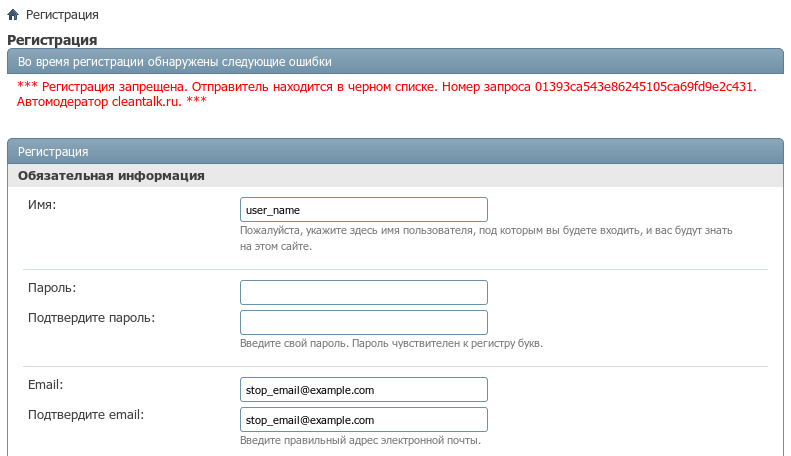Click the red error message about the blacklist
This screenshot has height=456, width=791.
[387, 94]
